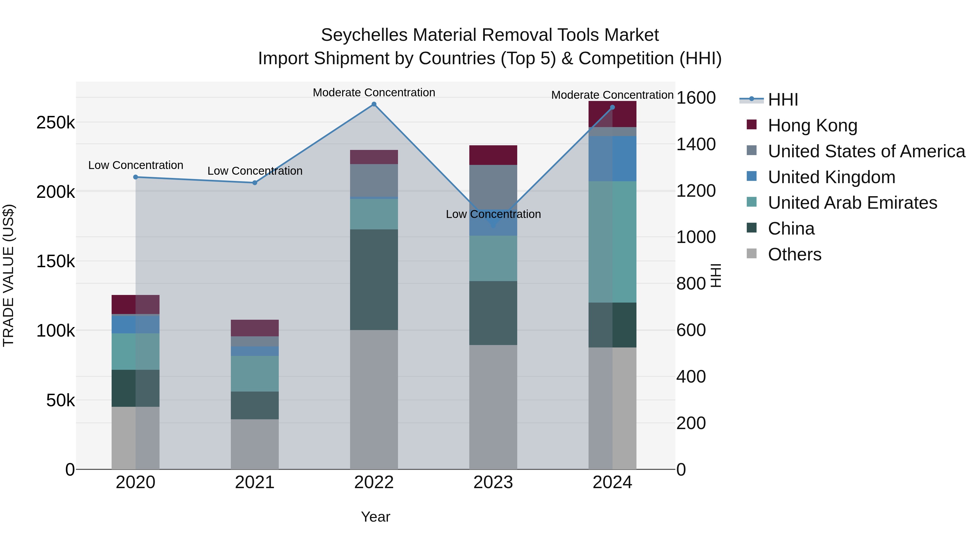Click the TRADE VALUE (US$) axis title
This screenshot has height=551, width=980.
click(8, 275)
